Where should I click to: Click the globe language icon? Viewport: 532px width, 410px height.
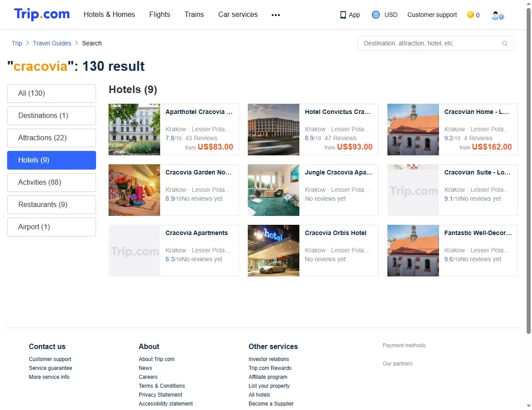[x=375, y=15]
